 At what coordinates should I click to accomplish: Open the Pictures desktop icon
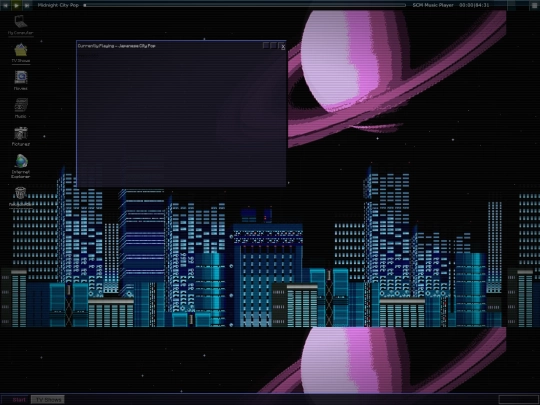[x=21, y=136]
